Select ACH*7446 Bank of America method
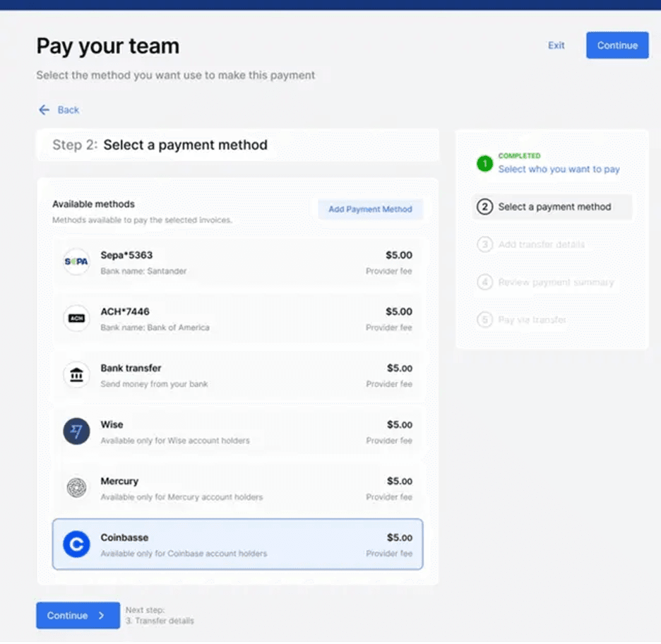This screenshot has height=644, width=661. click(237, 319)
